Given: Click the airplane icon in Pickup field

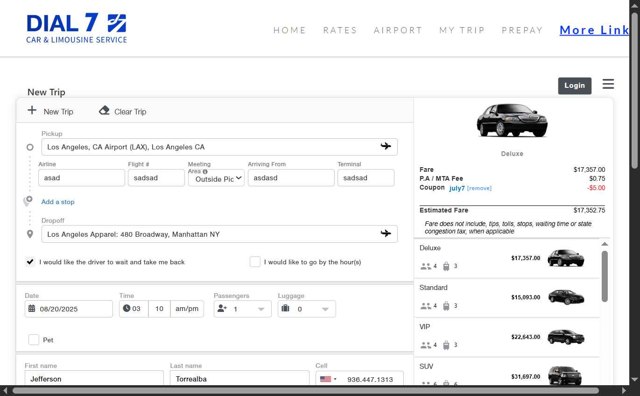Looking at the screenshot, I should (x=386, y=146).
